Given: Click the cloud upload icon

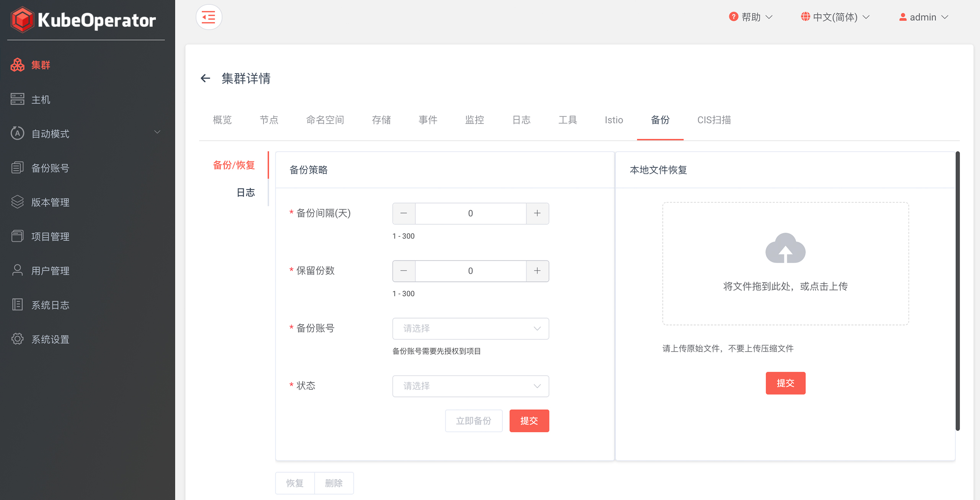Looking at the screenshot, I should pos(786,248).
